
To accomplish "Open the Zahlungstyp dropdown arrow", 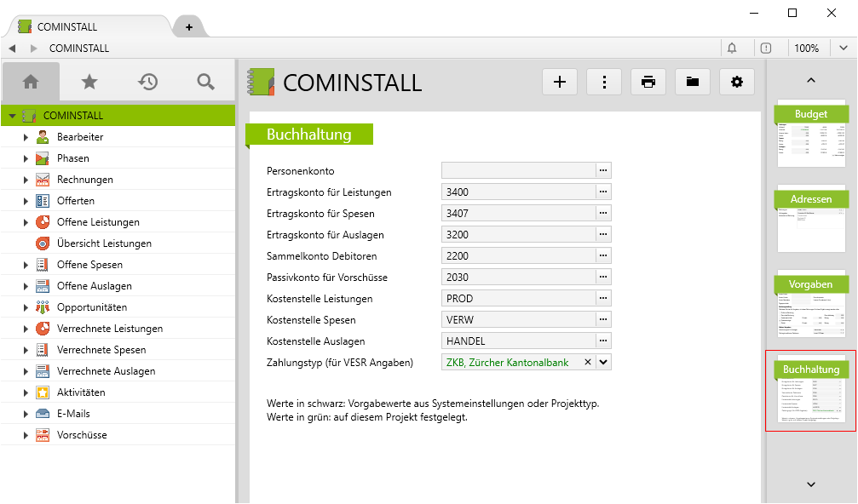I will (603, 362).
